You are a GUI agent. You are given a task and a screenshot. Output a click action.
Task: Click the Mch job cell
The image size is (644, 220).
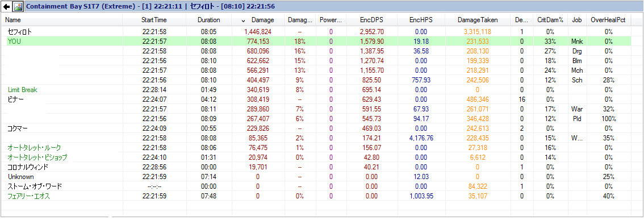(576, 70)
